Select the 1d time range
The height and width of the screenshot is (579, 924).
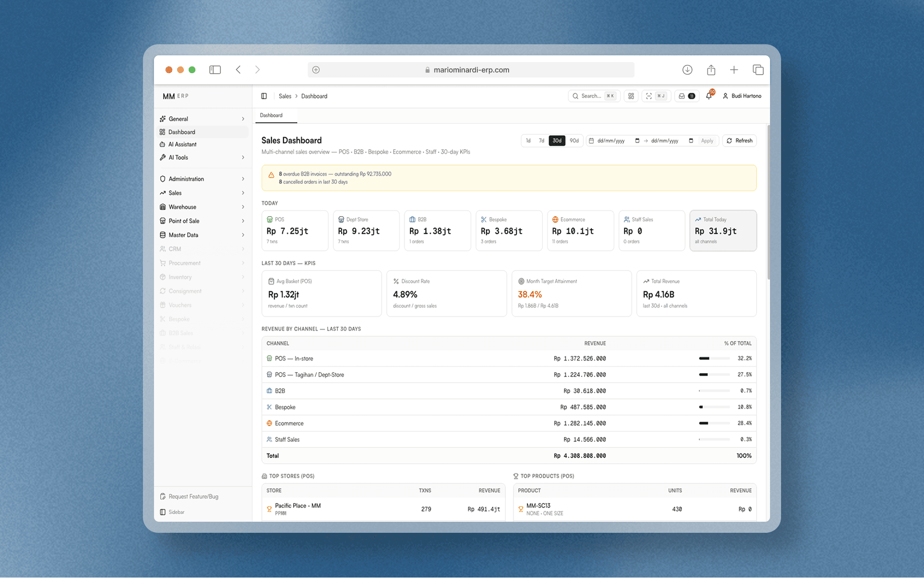(x=528, y=141)
